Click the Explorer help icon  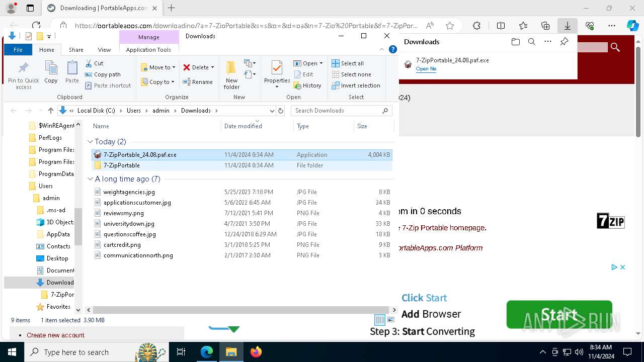(x=393, y=49)
